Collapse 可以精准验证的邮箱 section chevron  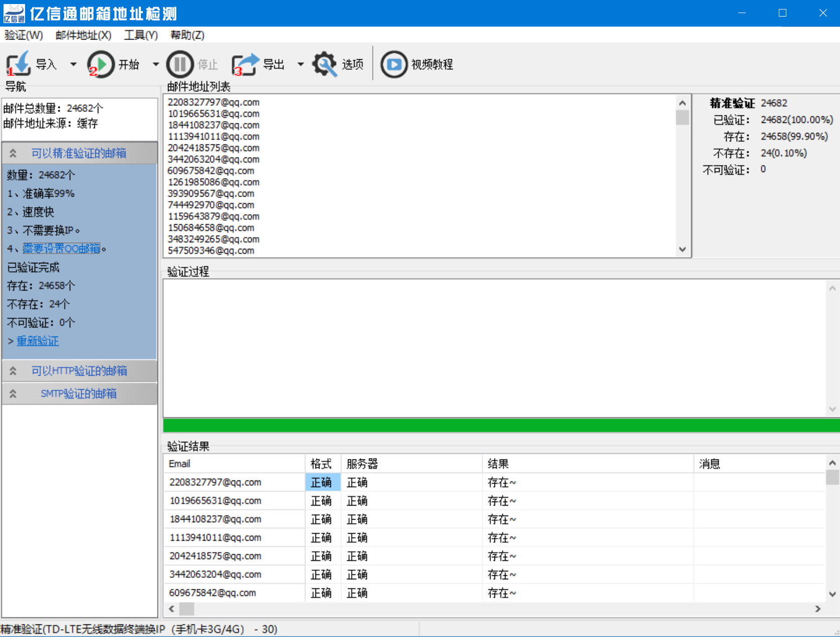[13, 153]
